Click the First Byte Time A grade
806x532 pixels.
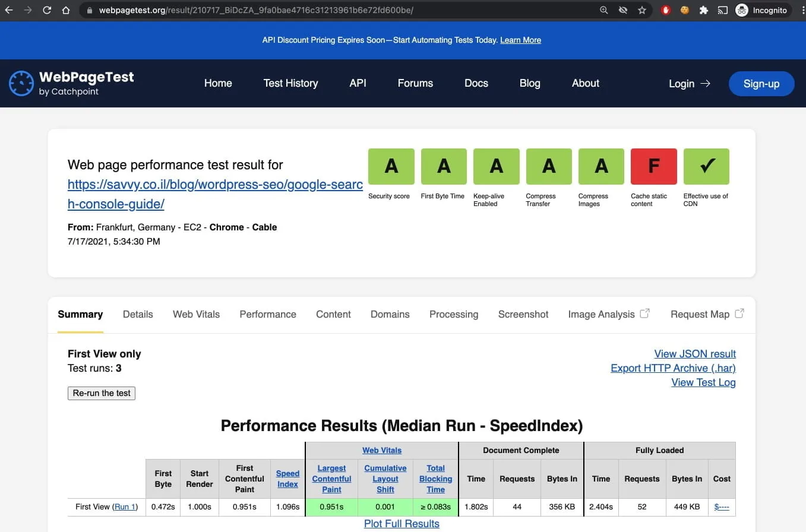coord(444,166)
